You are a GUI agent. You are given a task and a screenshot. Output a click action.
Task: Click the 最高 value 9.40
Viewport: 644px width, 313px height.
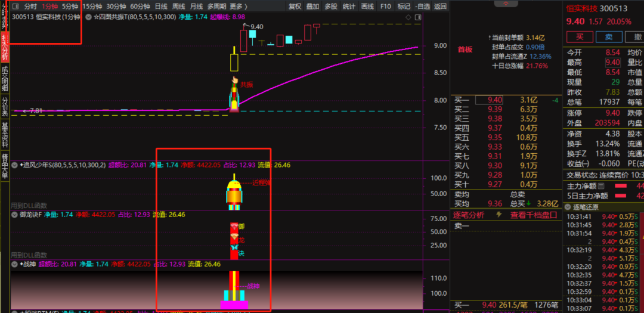pos(613,63)
